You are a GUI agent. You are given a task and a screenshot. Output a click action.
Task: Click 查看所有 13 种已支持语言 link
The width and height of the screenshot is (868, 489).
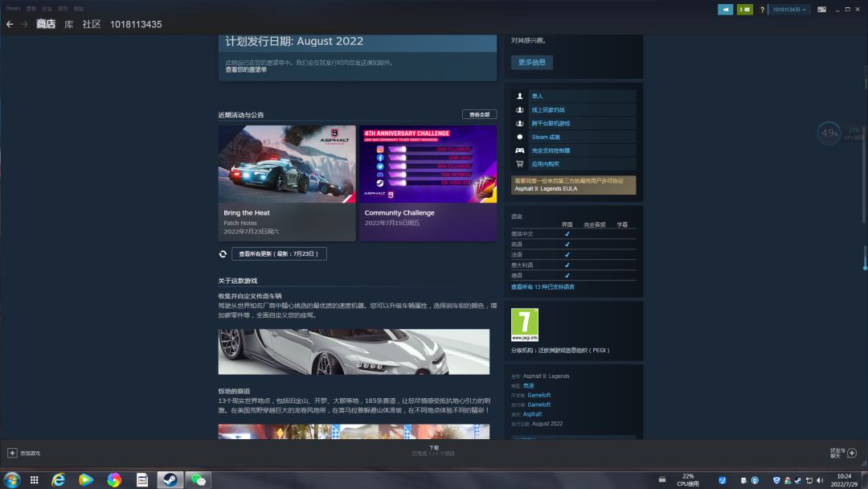click(x=542, y=287)
